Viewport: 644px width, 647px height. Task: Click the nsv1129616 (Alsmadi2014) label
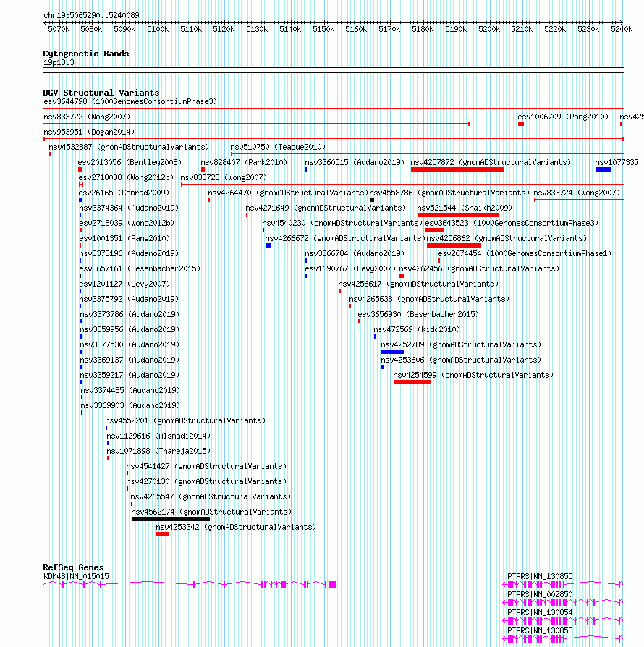(x=158, y=436)
